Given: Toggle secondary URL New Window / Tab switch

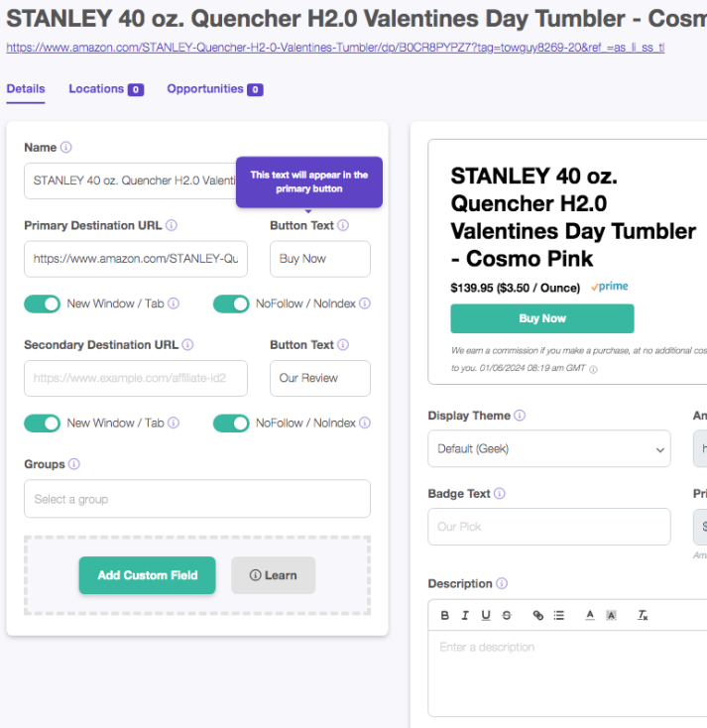Looking at the screenshot, I should 43,423.
